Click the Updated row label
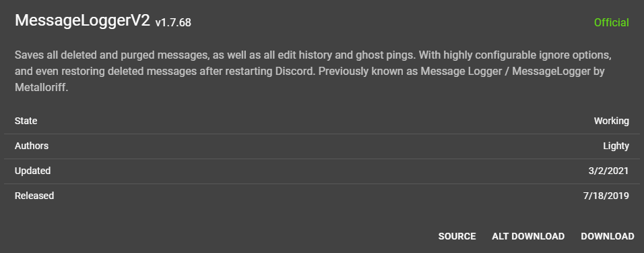The height and width of the screenshot is (253, 644). pos(33,171)
